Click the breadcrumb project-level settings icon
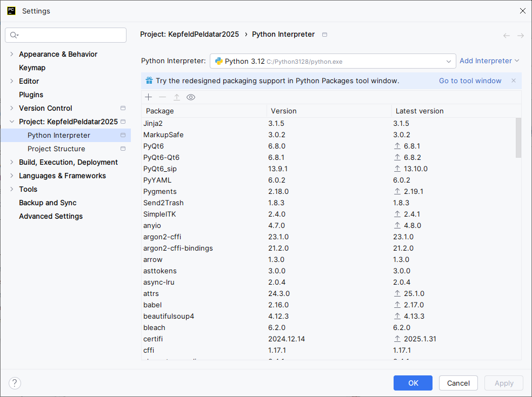The image size is (532, 397). point(325,35)
